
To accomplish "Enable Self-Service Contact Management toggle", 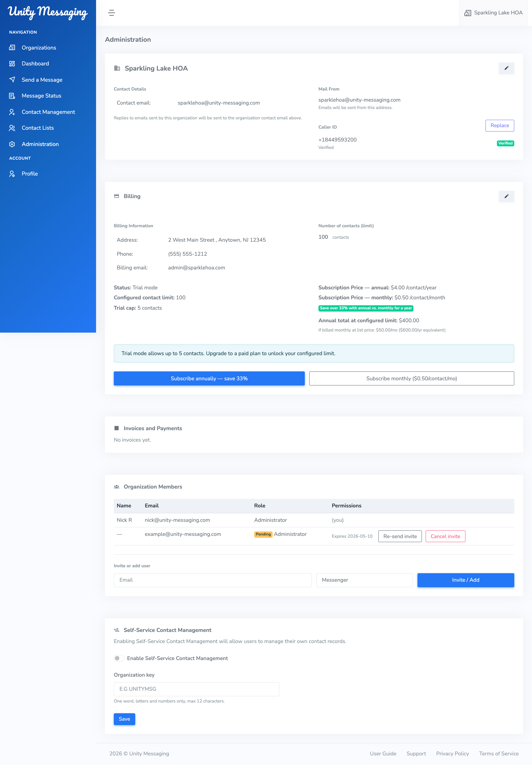I will click(x=119, y=658).
